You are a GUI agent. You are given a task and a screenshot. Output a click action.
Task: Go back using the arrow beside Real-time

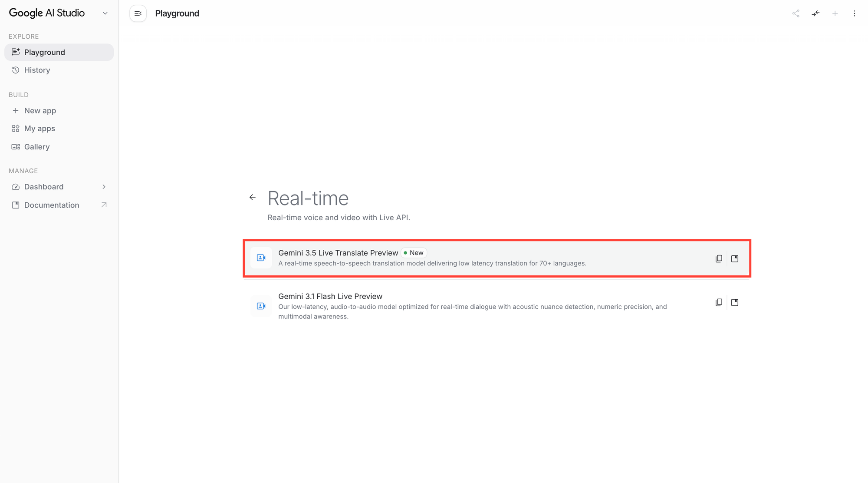point(253,198)
